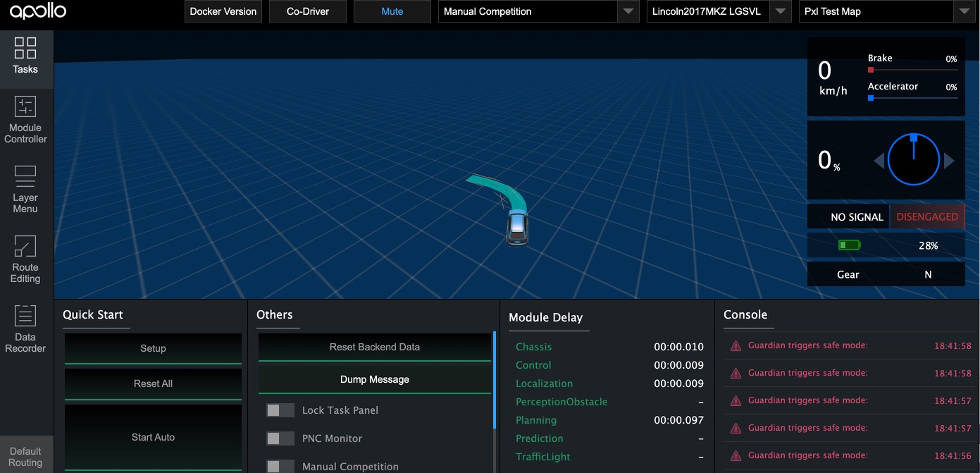Select the Route Editing icon
This screenshot has height=473, width=980.
click(25, 246)
